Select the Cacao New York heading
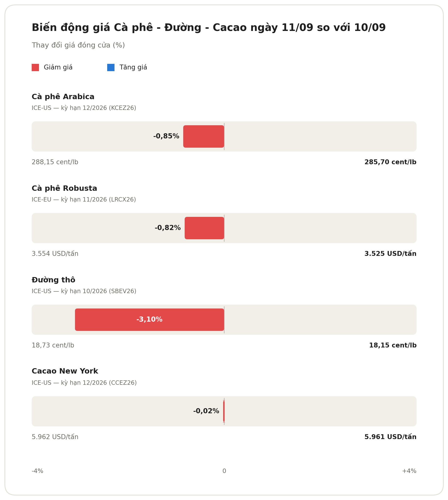This screenshot has width=448, height=500. [65, 371]
